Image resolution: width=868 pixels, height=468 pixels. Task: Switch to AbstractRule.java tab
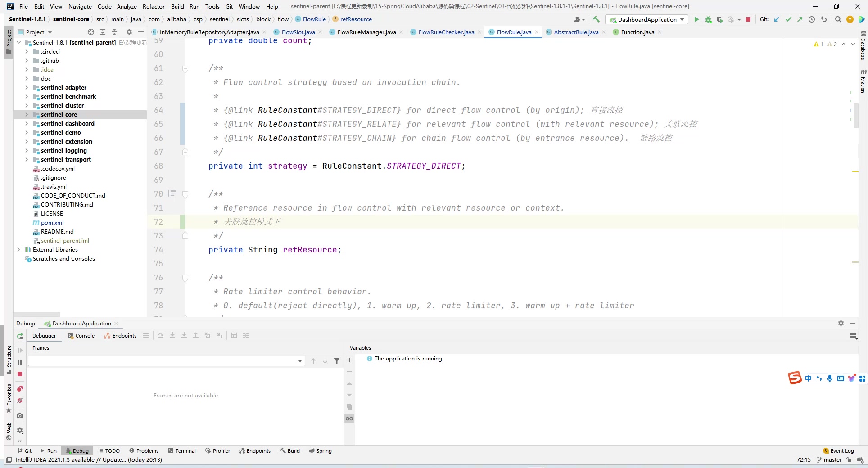[x=576, y=32]
